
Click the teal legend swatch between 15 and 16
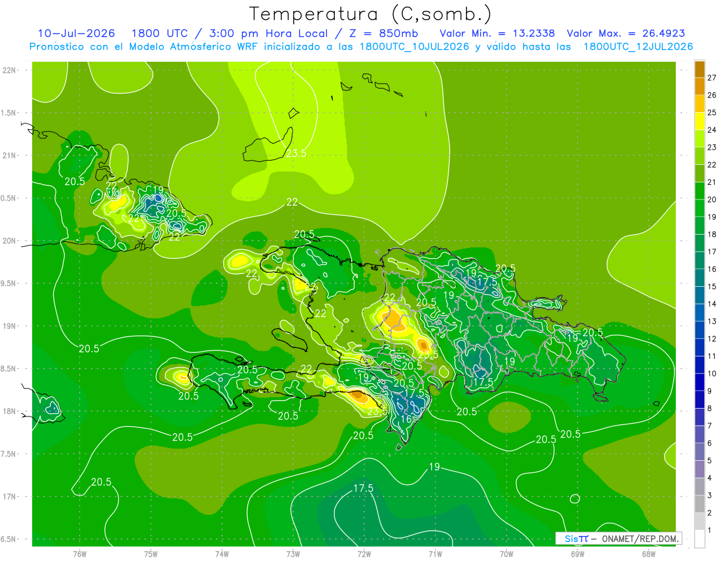point(699,277)
